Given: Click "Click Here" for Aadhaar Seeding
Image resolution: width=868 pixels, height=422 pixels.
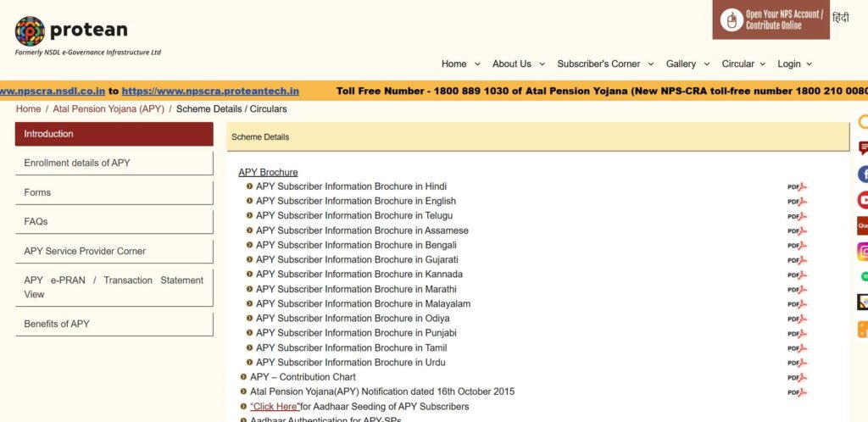Looking at the screenshot, I should pyautogui.click(x=275, y=407).
